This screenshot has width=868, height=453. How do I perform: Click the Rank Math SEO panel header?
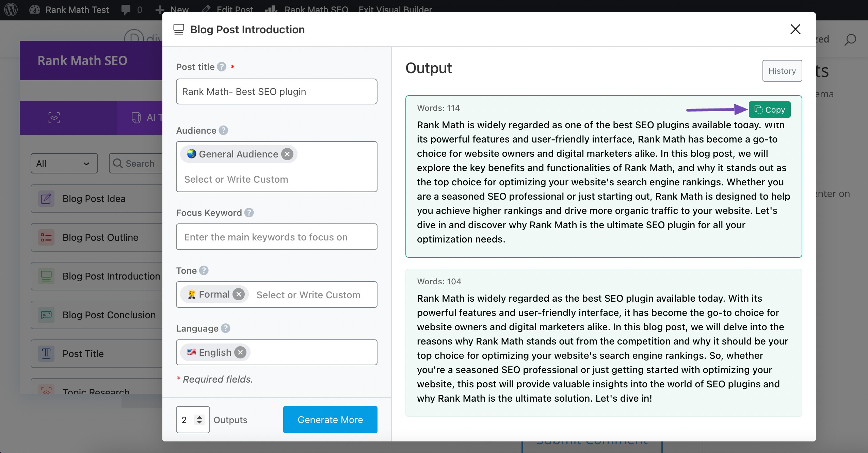pyautogui.click(x=91, y=61)
